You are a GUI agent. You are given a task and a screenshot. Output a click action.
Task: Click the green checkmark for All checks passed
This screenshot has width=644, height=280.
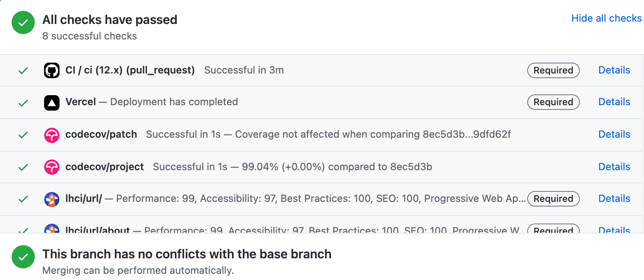[x=23, y=22]
